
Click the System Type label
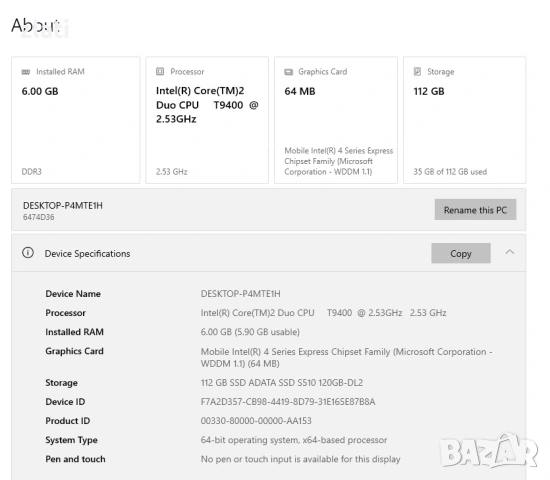point(72,440)
